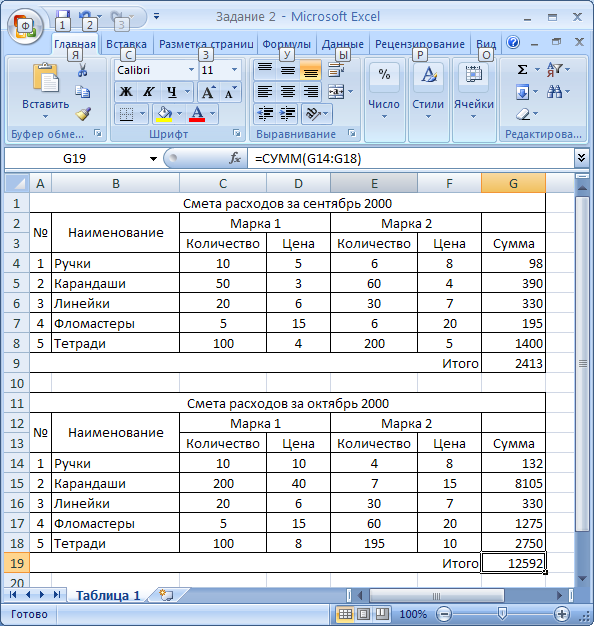Apply the red font color
Screen dimensions: 594x626
(197, 114)
